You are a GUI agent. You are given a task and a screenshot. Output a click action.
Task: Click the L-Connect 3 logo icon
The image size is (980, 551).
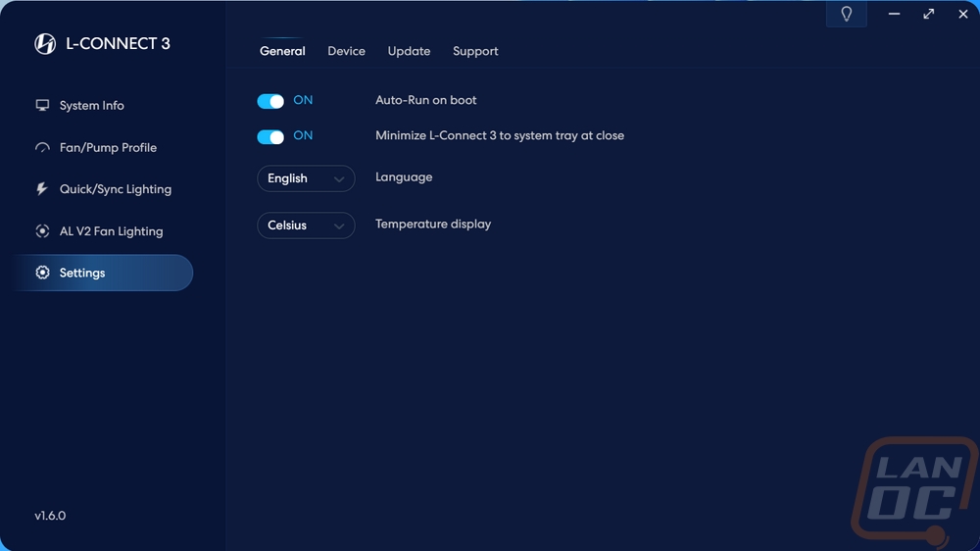coord(45,44)
